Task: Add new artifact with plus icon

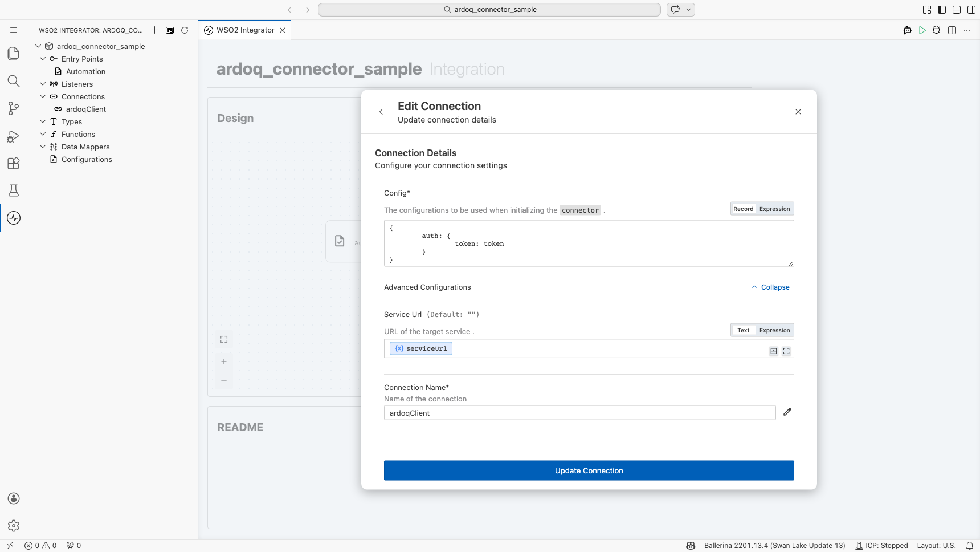Action: coord(154,30)
